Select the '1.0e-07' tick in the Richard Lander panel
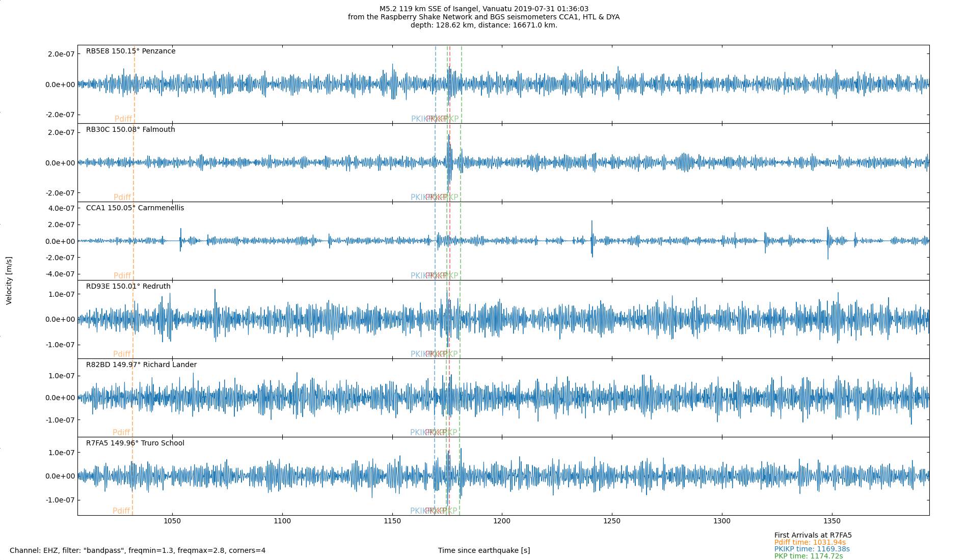The height and width of the screenshot is (560, 968). point(62,376)
